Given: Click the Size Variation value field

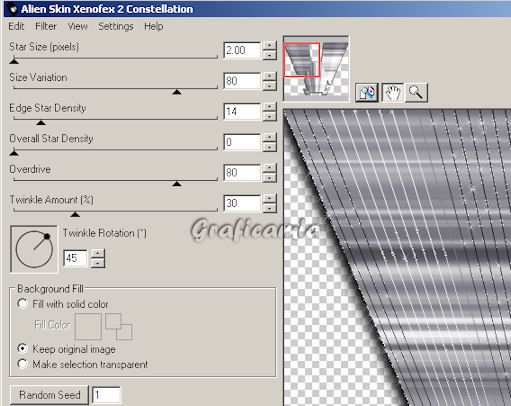Looking at the screenshot, I should point(242,81).
